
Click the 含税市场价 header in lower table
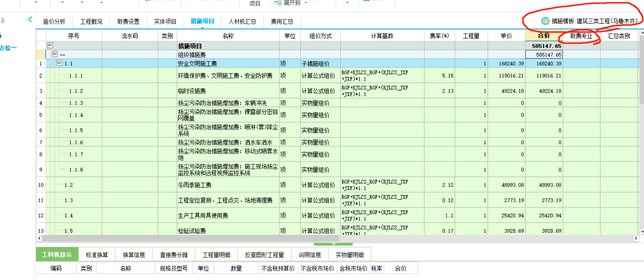[353, 268]
